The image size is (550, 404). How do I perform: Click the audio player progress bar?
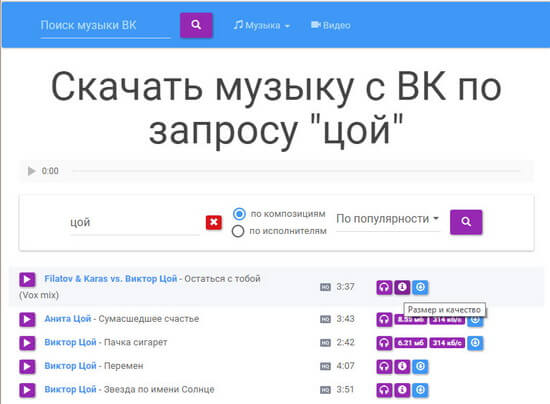tap(295, 171)
